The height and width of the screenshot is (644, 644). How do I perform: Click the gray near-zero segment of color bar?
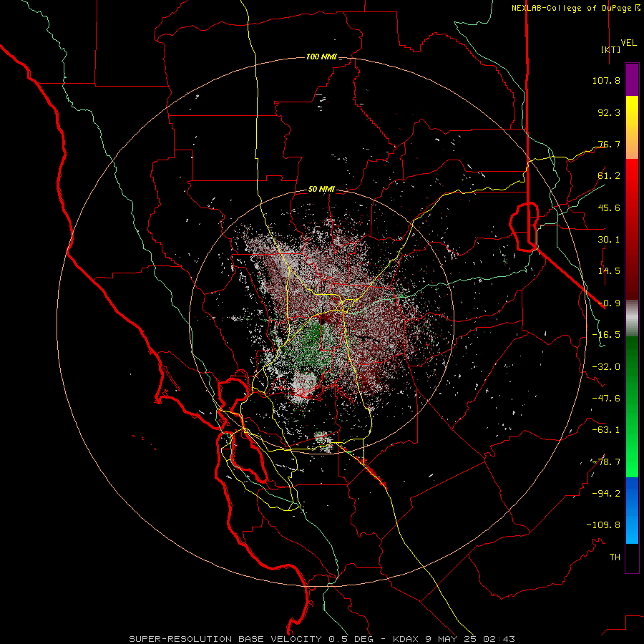pos(632,318)
